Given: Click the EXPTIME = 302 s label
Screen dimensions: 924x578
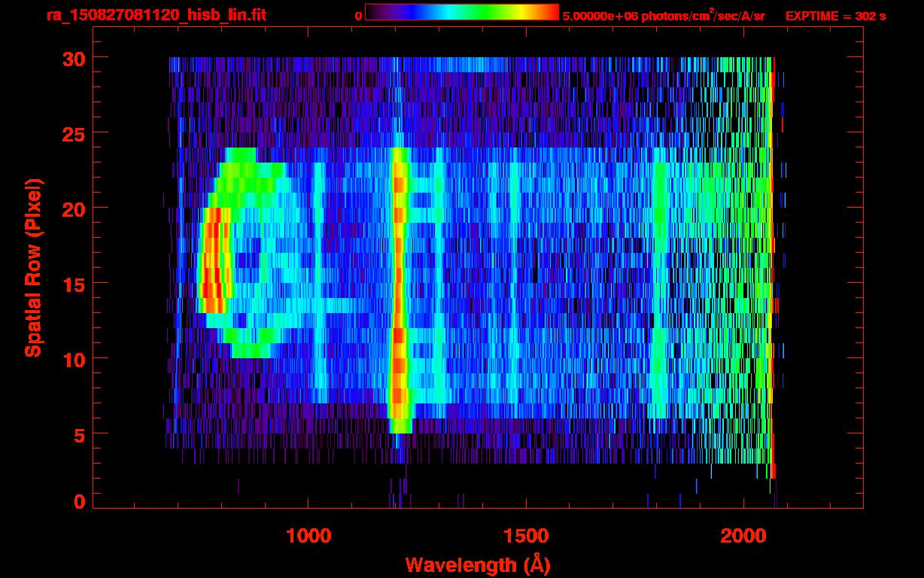Looking at the screenshot, I should (x=835, y=16).
